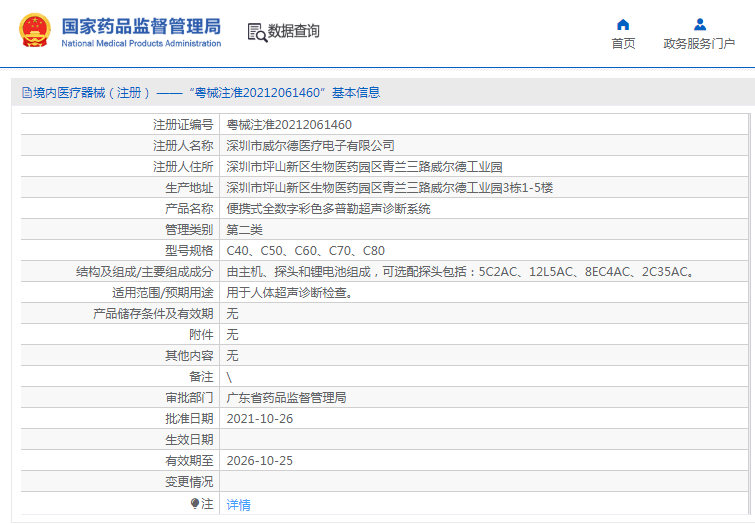Click the National Medical Products Administration emblem logo
The width and height of the screenshot is (755, 524).
coord(33,31)
